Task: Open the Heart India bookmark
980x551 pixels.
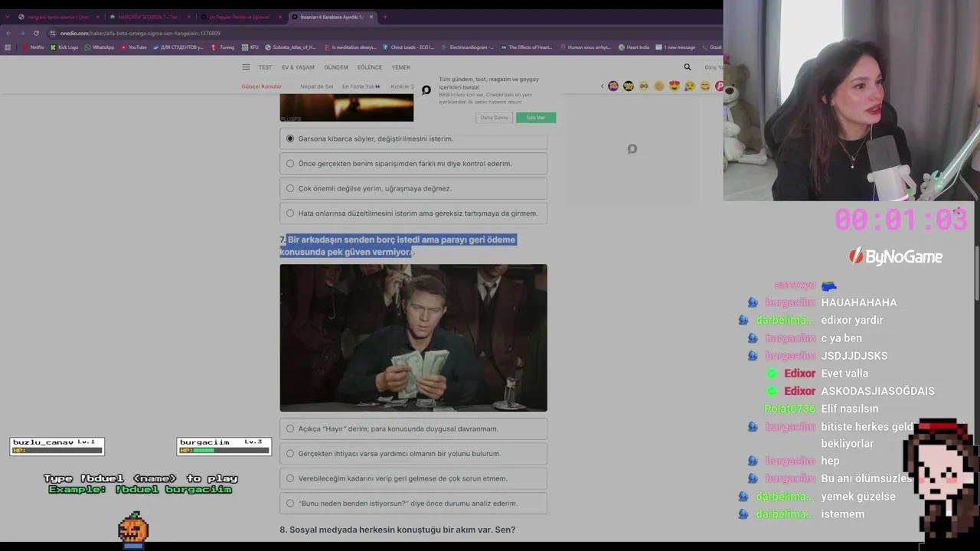Action: (x=634, y=47)
